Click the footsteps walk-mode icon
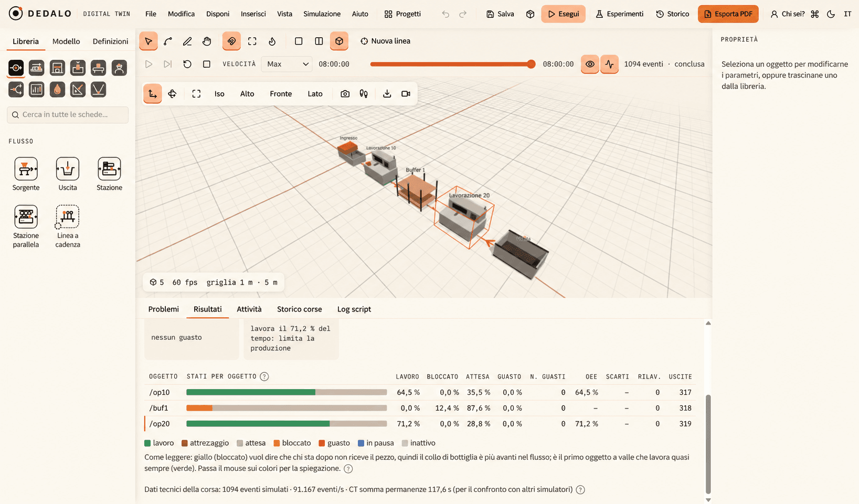The height and width of the screenshot is (504, 859). click(x=364, y=94)
